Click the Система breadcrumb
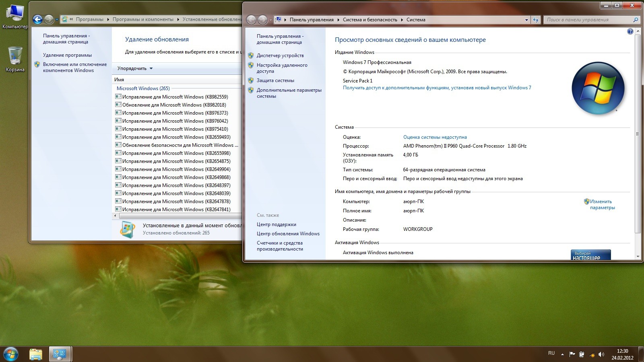The width and height of the screenshot is (644, 362). [x=416, y=20]
